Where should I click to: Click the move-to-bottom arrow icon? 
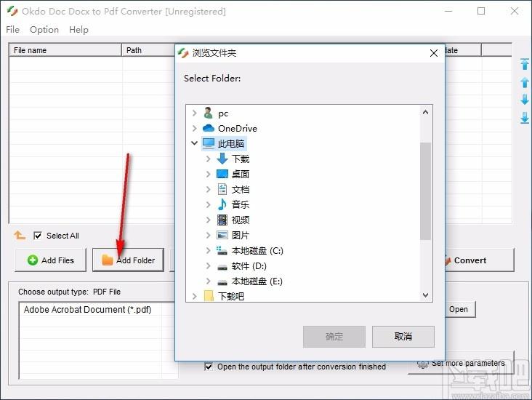coord(525,118)
